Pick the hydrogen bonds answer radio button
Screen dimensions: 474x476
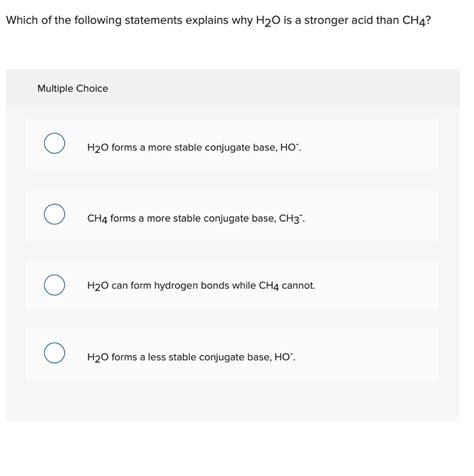click(54, 285)
